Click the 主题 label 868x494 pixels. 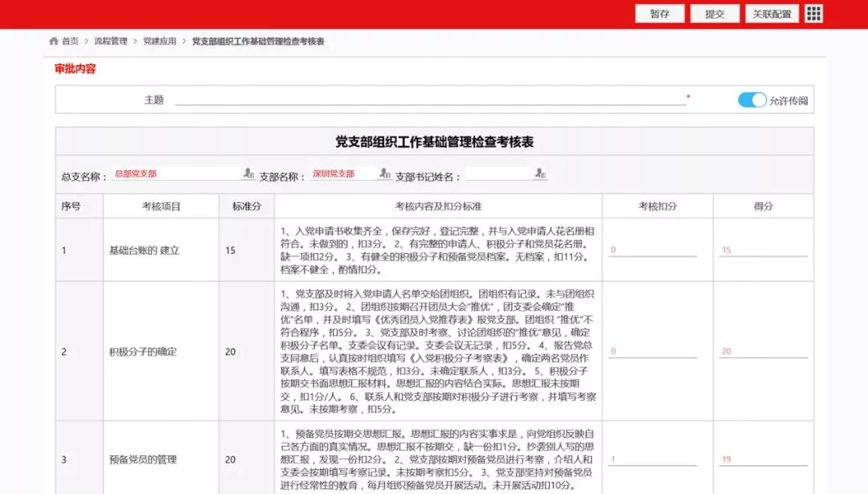pos(154,100)
